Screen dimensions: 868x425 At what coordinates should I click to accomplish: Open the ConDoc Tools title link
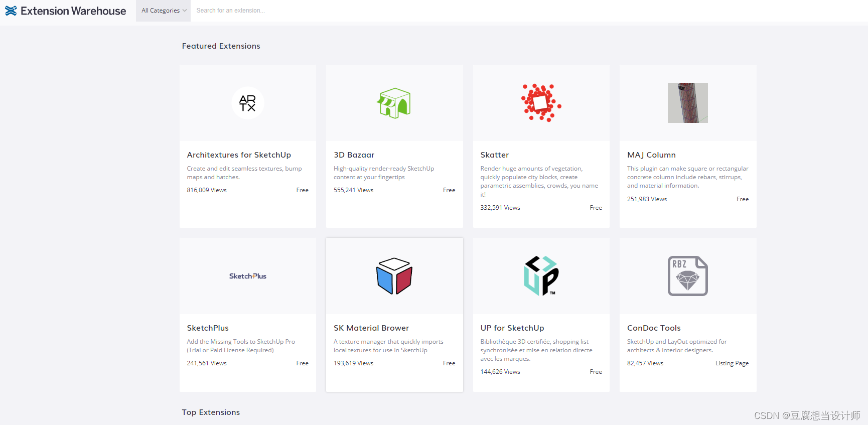pyautogui.click(x=654, y=328)
